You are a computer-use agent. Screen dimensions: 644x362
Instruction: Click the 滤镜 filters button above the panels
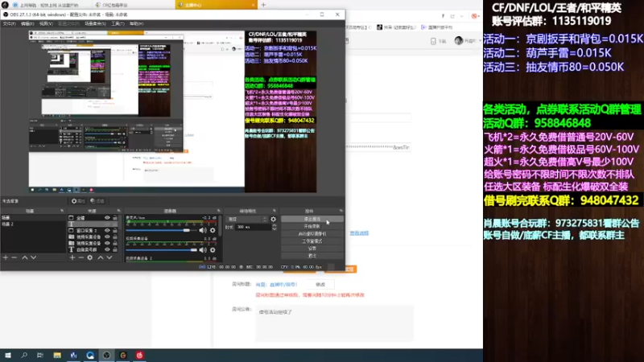point(97,201)
